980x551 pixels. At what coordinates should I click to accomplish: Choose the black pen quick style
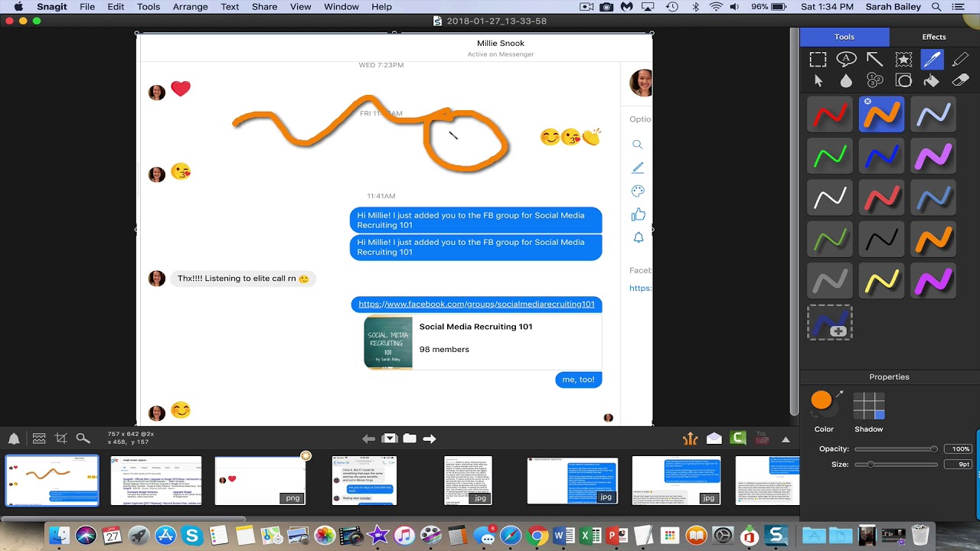(881, 240)
